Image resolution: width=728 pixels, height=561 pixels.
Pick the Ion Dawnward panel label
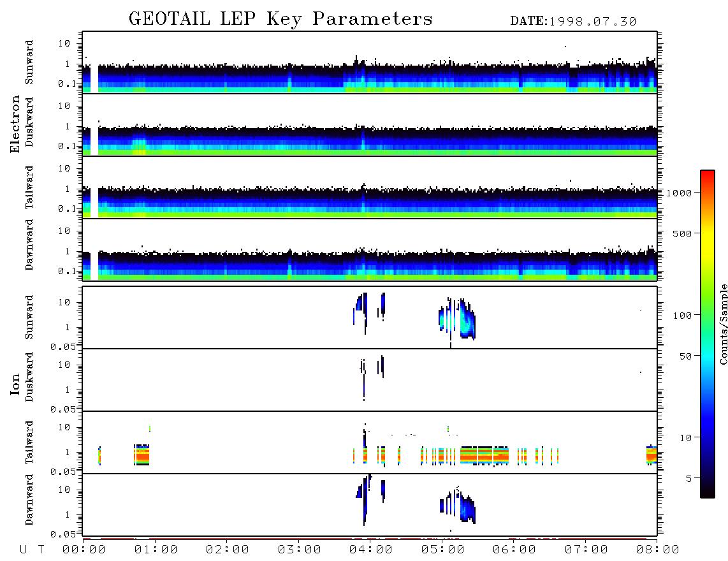click(29, 500)
